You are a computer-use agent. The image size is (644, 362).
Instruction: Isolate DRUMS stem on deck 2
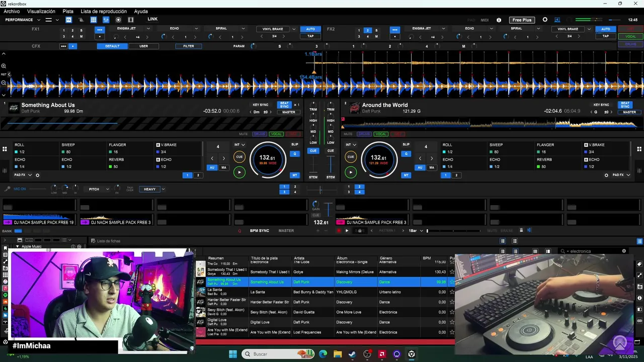(364, 134)
